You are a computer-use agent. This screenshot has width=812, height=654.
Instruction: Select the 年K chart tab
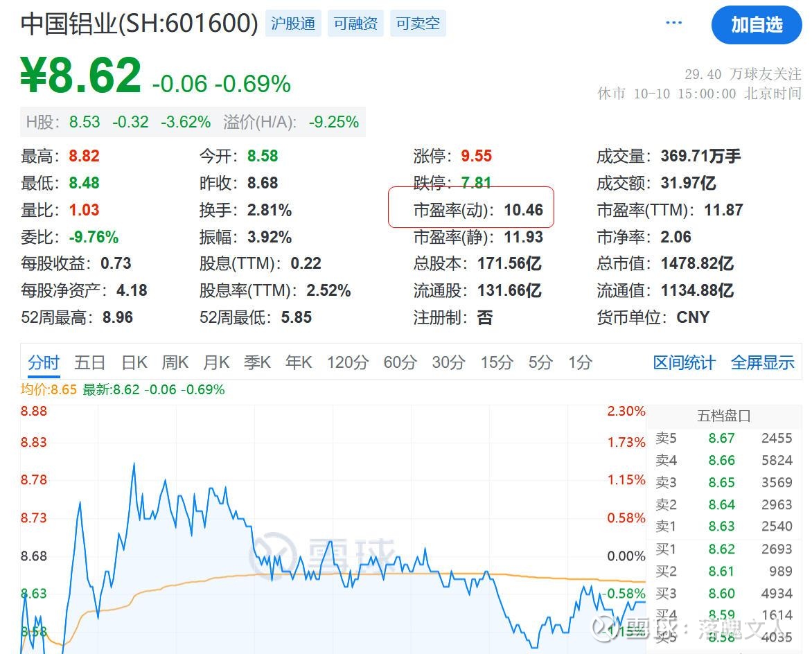(x=299, y=362)
